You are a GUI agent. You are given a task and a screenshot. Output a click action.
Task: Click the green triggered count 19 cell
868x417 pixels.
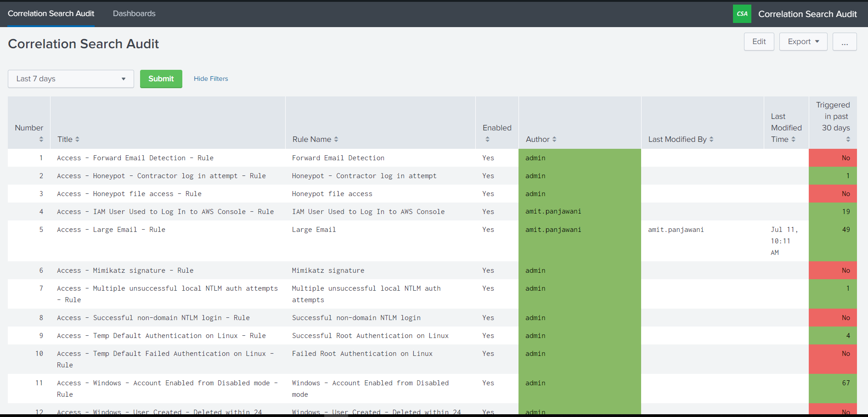pyautogui.click(x=833, y=212)
